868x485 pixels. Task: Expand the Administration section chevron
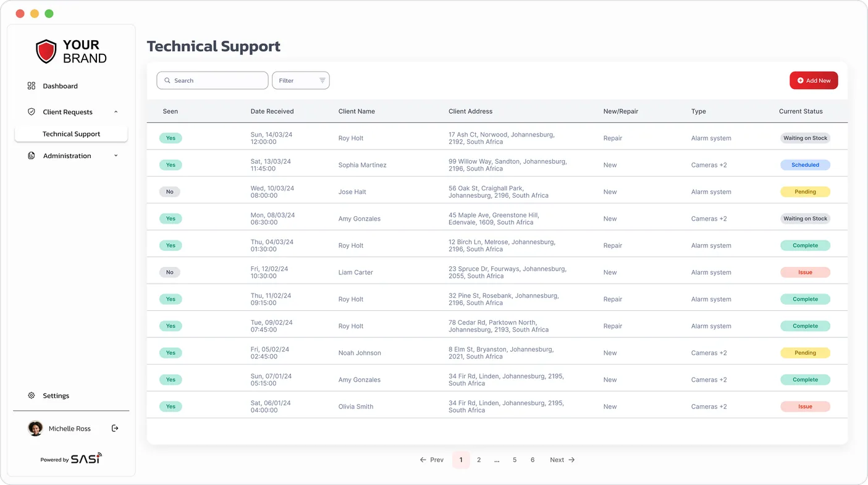(116, 156)
